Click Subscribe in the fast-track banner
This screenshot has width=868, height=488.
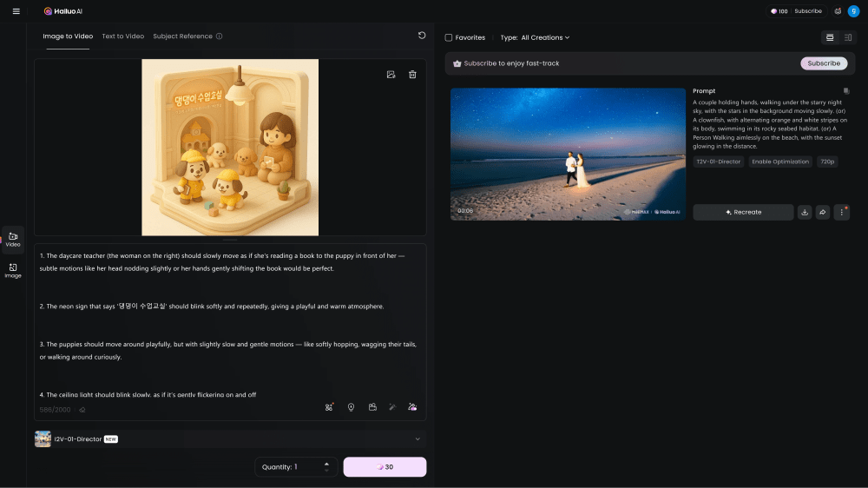tap(824, 63)
